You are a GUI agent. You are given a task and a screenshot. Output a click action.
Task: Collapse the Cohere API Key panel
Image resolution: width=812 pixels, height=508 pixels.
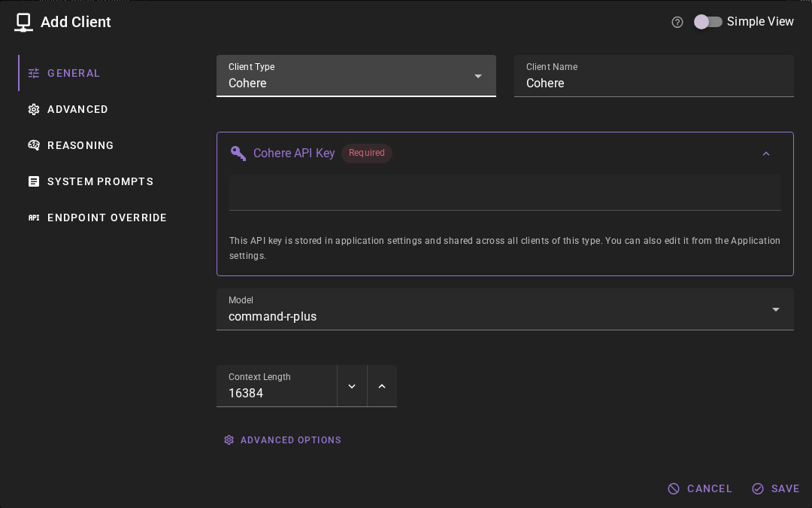click(x=766, y=154)
